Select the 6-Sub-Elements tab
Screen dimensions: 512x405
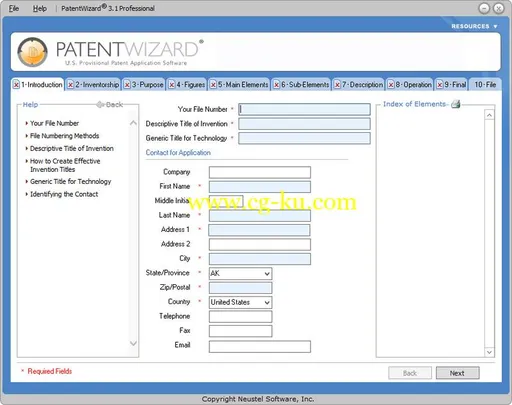click(301, 85)
